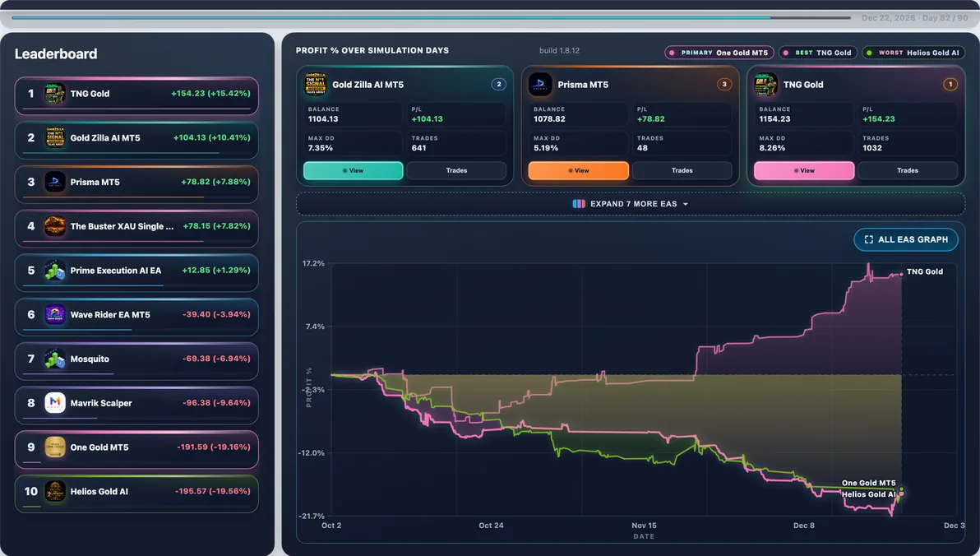Select Mosquito leaderboard row

click(136, 361)
